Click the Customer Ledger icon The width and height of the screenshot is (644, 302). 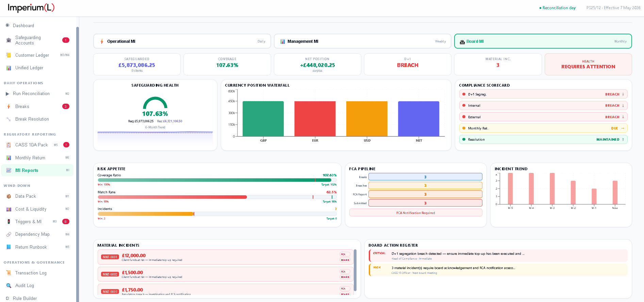point(9,55)
